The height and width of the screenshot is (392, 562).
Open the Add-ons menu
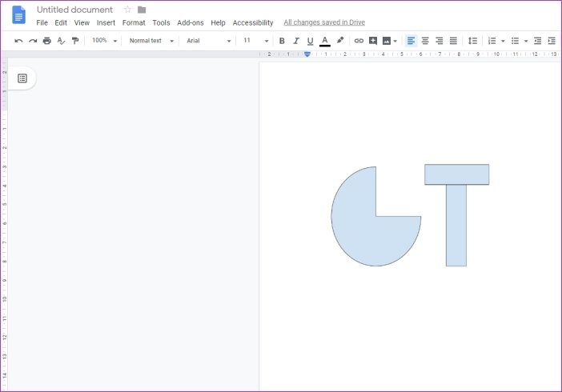191,22
